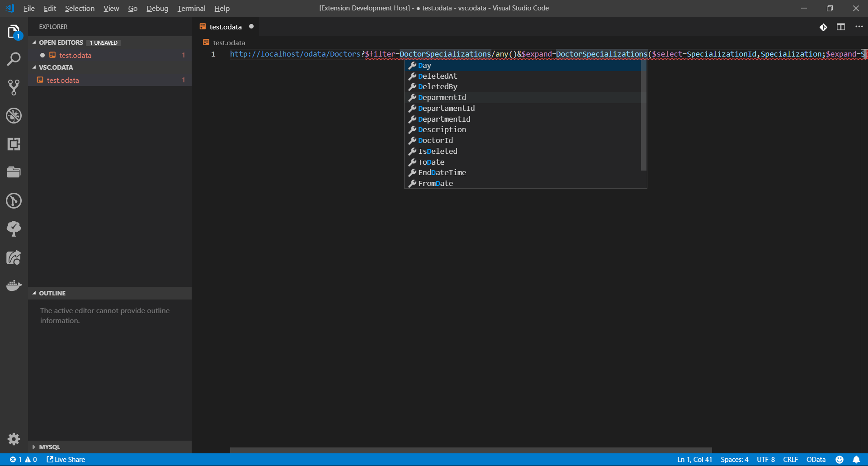Open the Help menu
This screenshot has height=466, width=868.
pos(222,8)
